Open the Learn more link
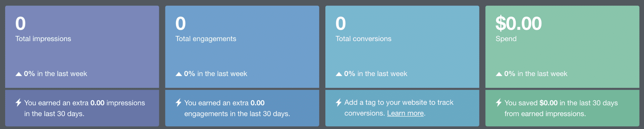Screen dimensions: 644x129 pyautogui.click(x=405, y=114)
